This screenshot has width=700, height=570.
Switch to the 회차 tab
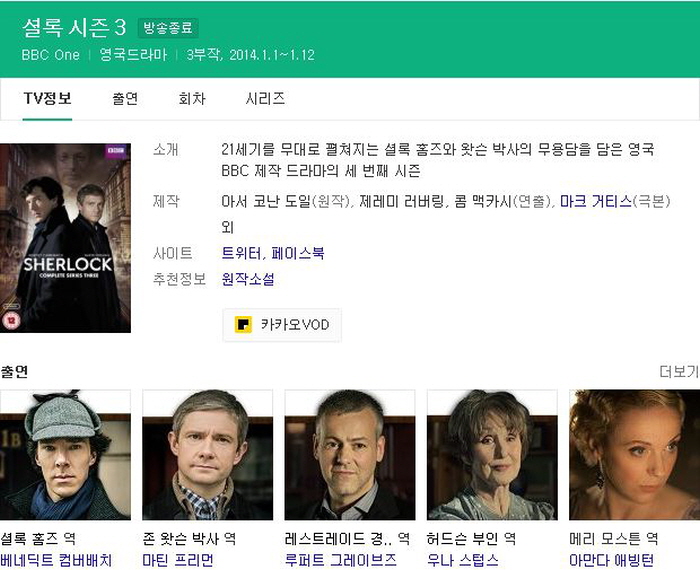click(x=192, y=98)
